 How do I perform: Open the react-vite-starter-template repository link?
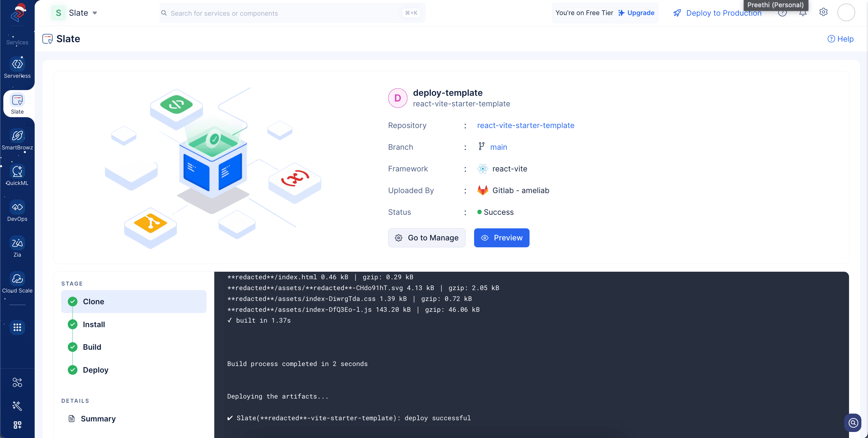point(526,126)
